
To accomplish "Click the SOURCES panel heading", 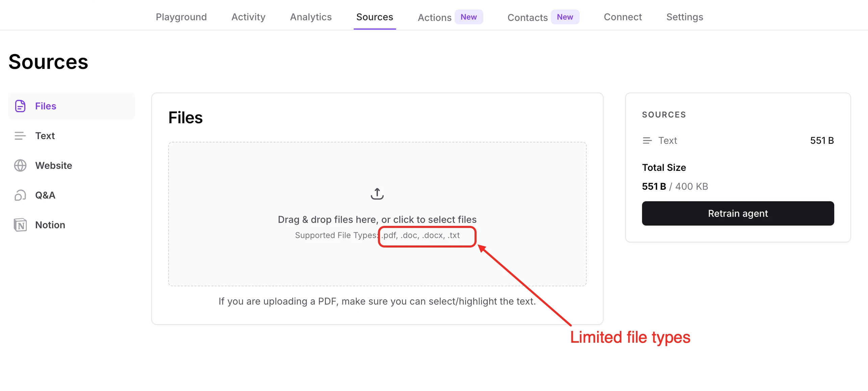I will click(x=664, y=115).
